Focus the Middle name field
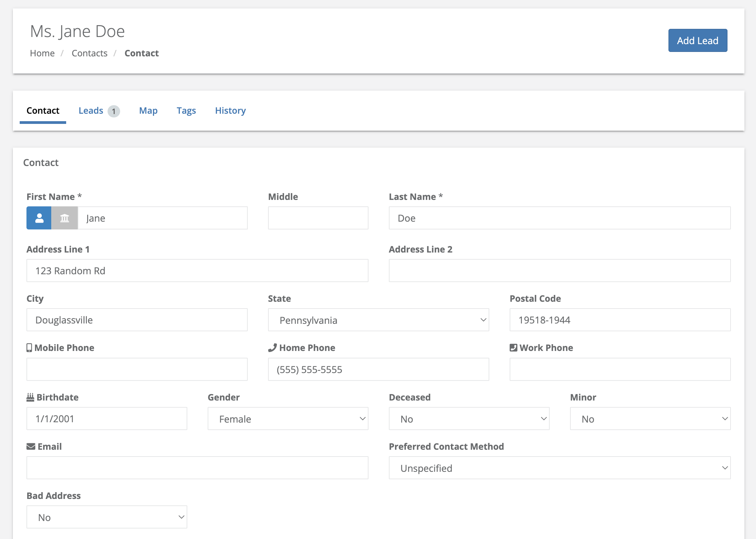 (x=318, y=218)
